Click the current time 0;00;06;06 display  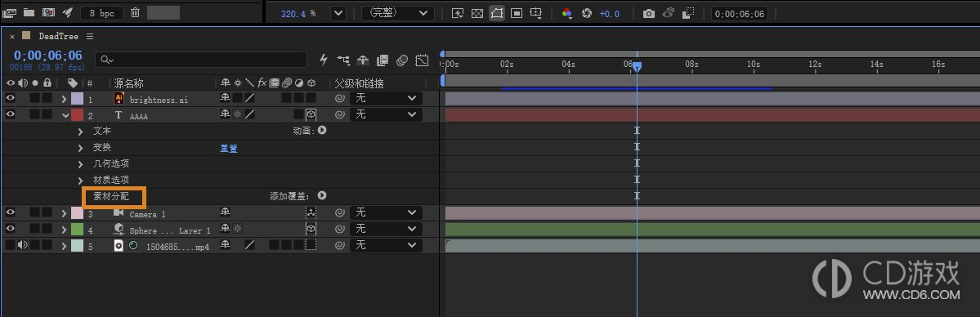coord(48,56)
